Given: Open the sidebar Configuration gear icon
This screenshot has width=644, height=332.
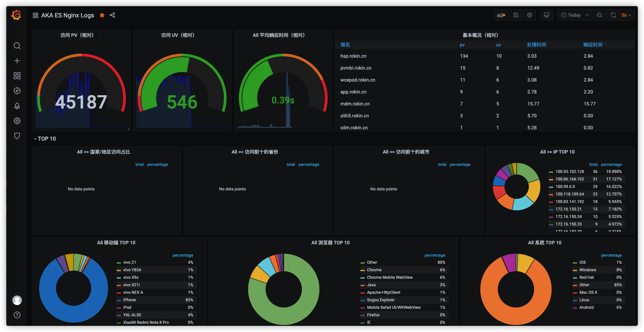Looking at the screenshot, I should (x=17, y=121).
